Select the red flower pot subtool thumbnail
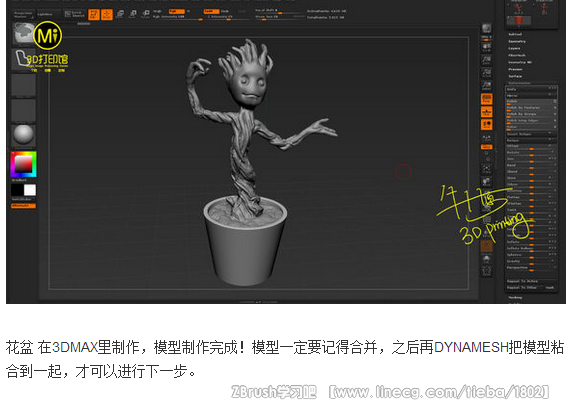 coord(519,21)
